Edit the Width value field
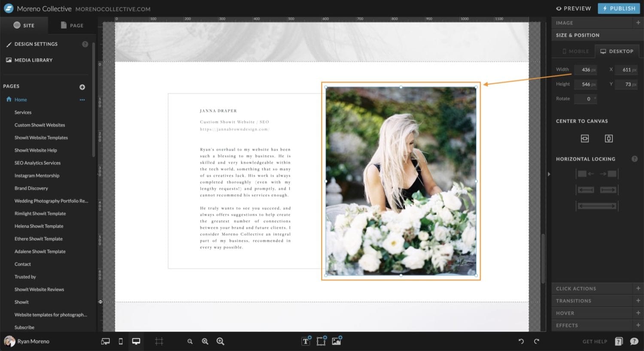Viewport: 644px width, 351px height. pos(585,69)
